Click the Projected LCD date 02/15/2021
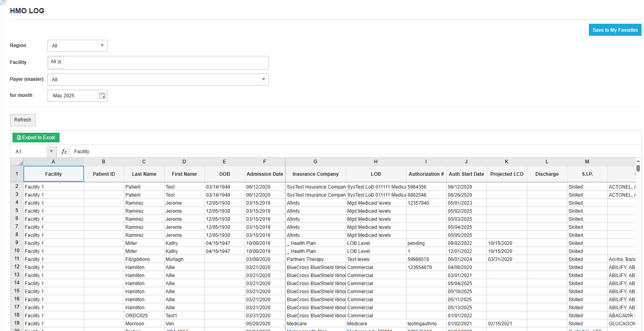The image size is (644, 331). [507, 324]
